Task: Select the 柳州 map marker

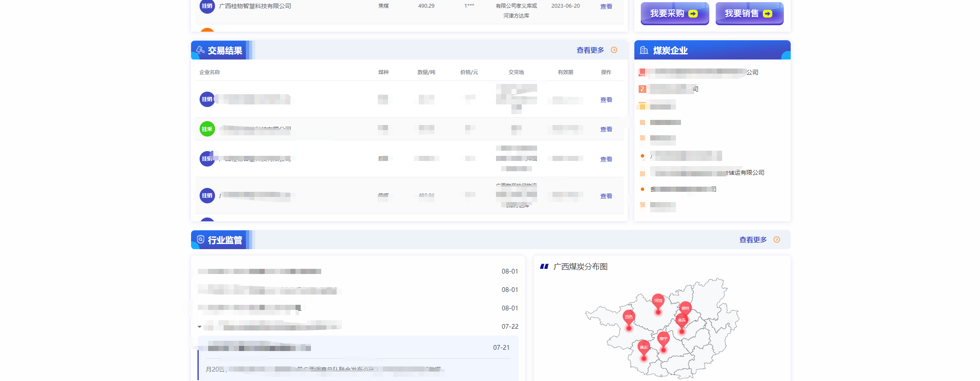Action: coord(685,309)
